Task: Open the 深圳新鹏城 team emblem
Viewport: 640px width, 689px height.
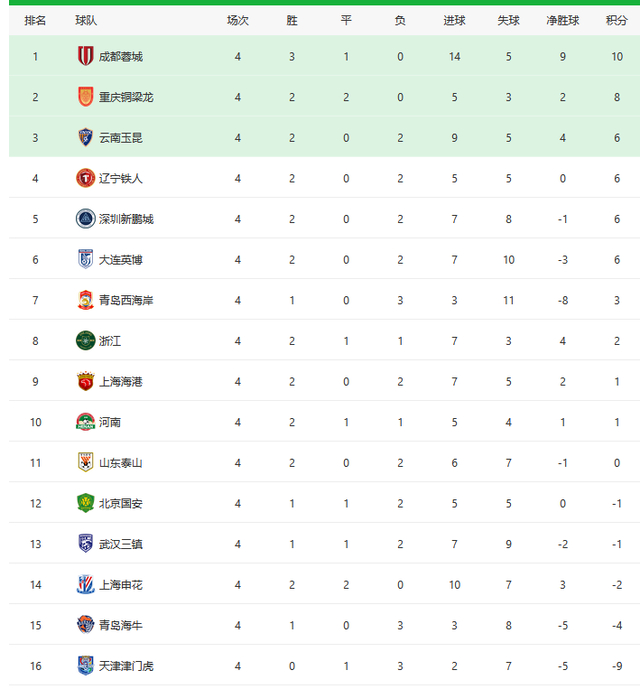Action: [85, 219]
